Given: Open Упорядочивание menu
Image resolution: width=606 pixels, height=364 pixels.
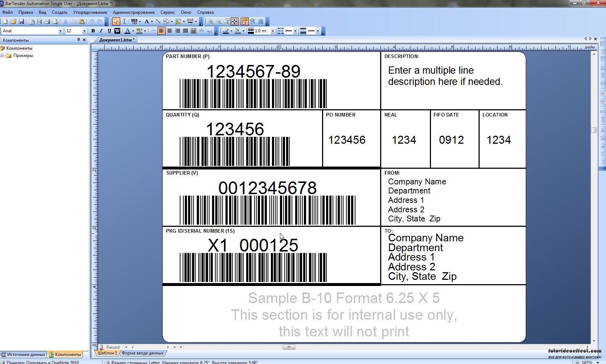Looking at the screenshot, I should [x=90, y=12].
